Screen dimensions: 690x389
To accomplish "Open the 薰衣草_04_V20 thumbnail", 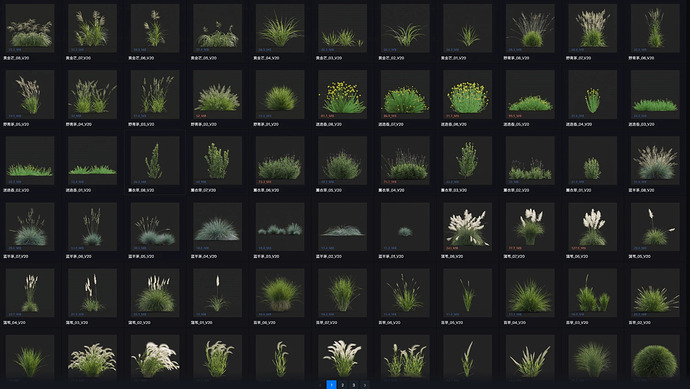I will click(405, 160).
